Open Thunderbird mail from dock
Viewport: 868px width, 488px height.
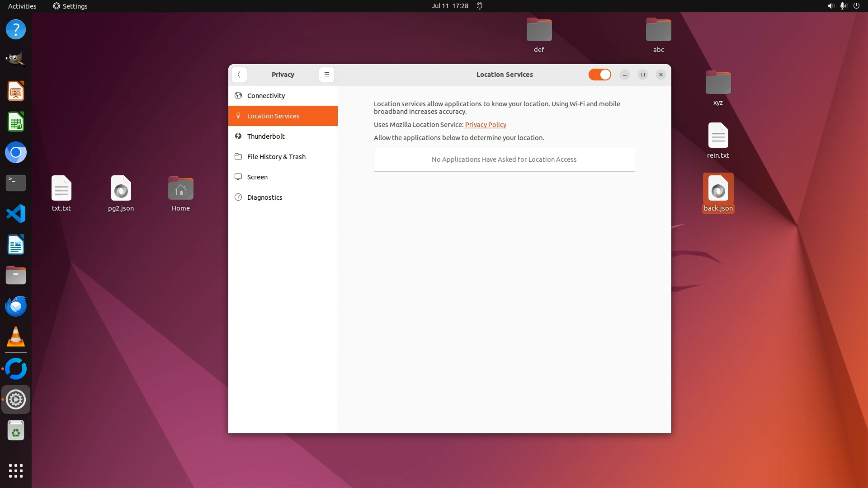coord(16,306)
